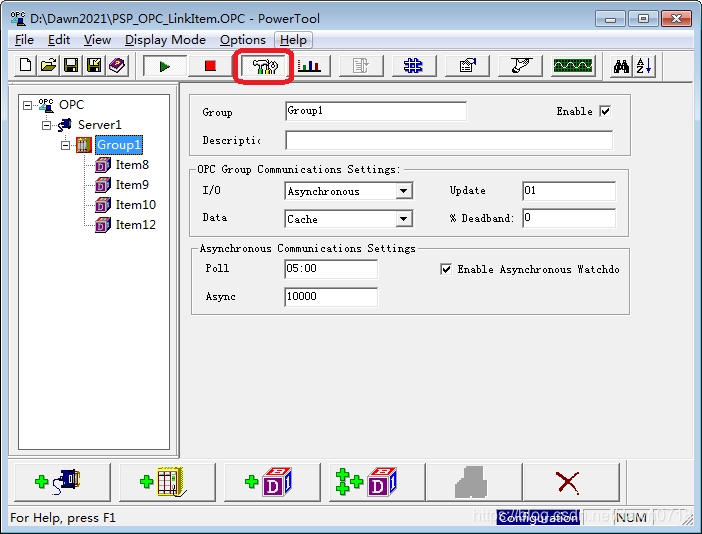
Task: Open the I/O Asynchronous dropdown
Action: point(403,191)
